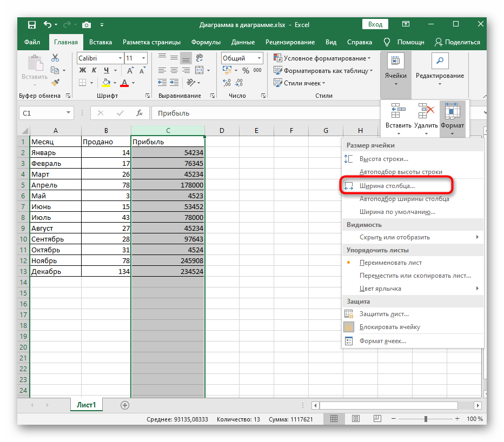This screenshot has width=504, height=442.
Task: Click the Вход sign-in button
Action: click(x=375, y=24)
